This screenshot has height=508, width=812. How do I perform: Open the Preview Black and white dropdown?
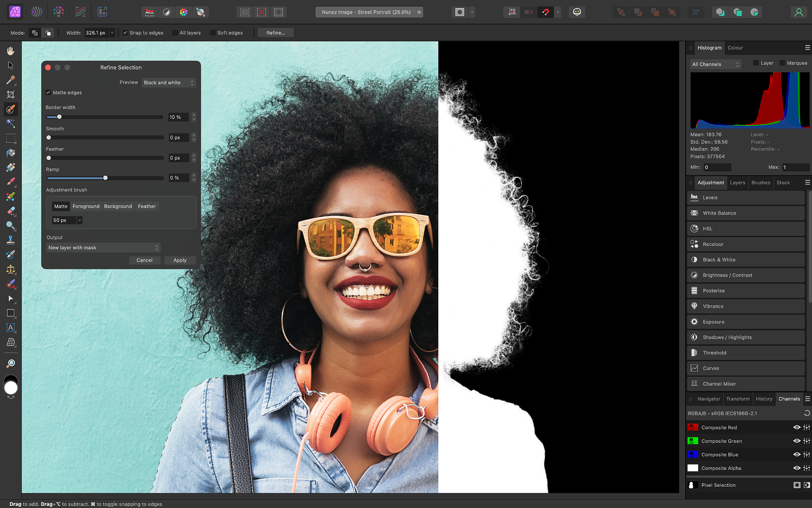tap(168, 83)
